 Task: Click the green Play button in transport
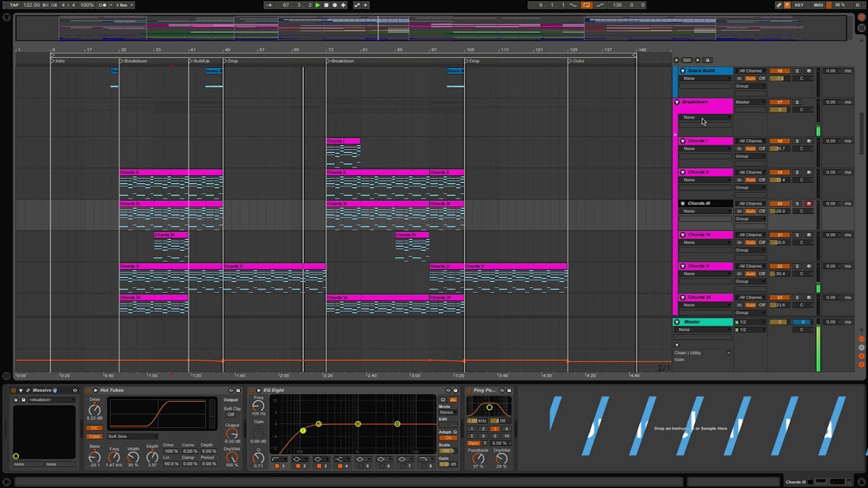(x=317, y=5)
